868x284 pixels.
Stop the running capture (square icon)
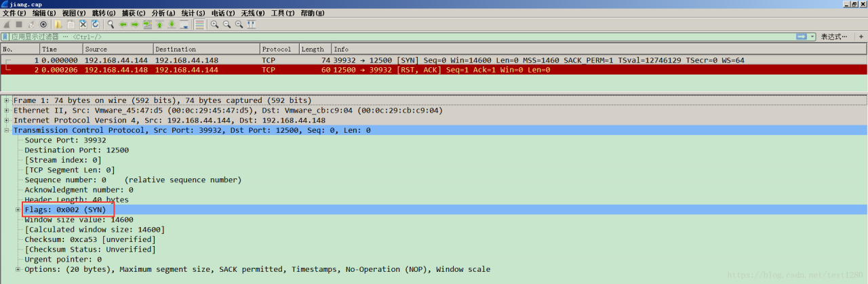coord(19,24)
